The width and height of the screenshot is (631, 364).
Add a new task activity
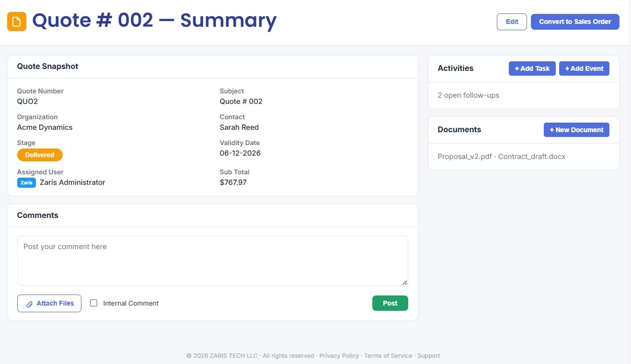coord(532,68)
